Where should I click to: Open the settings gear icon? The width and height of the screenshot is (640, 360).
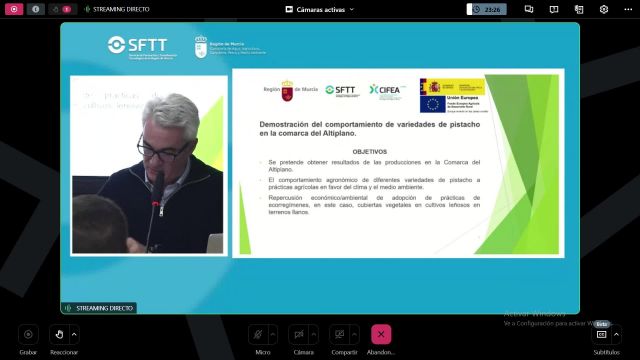click(x=604, y=9)
